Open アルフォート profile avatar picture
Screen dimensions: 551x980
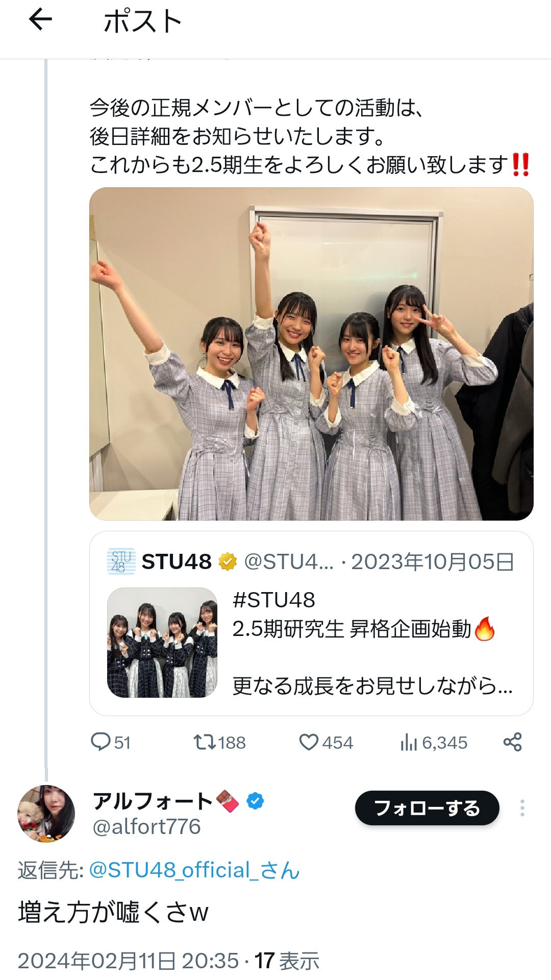coord(46,814)
